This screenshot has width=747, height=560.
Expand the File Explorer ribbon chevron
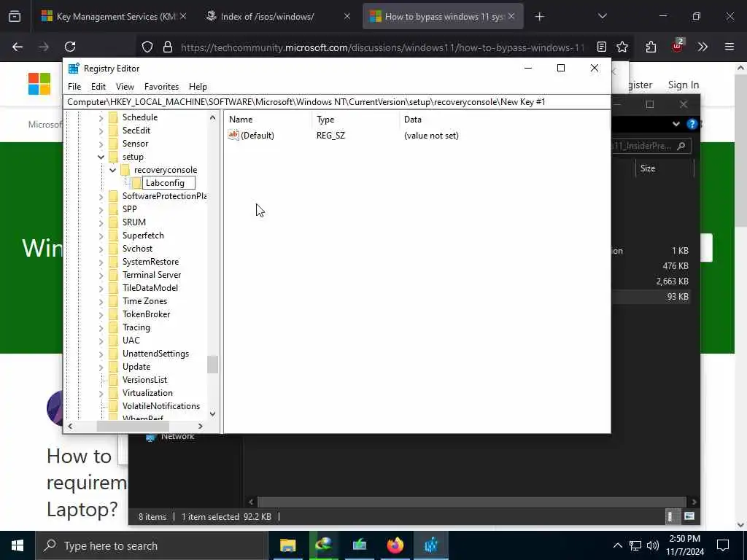676,124
